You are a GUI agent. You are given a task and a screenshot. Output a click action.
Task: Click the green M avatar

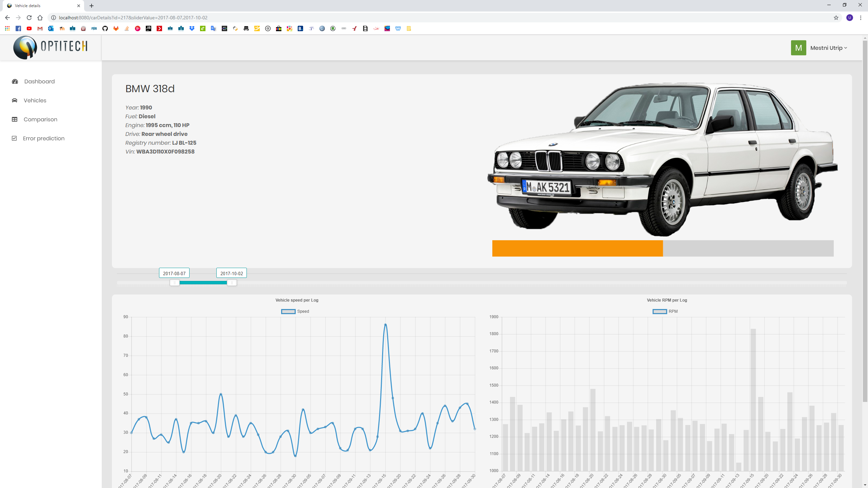[798, 48]
